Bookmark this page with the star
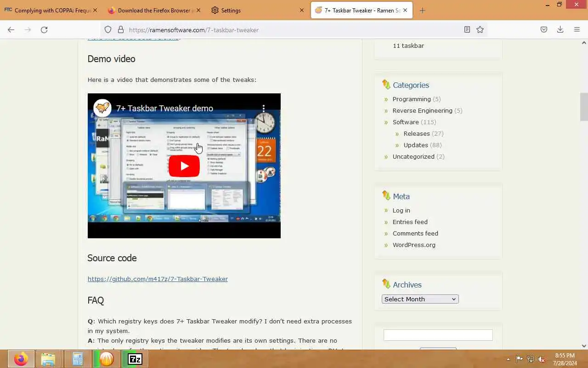588x368 pixels. pos(480,29)
